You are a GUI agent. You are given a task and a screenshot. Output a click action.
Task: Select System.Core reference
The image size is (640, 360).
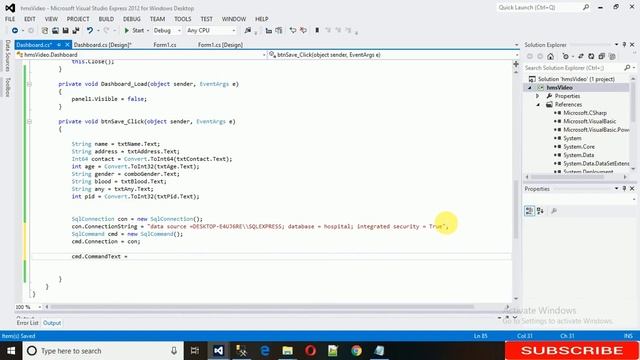point(579,147)
